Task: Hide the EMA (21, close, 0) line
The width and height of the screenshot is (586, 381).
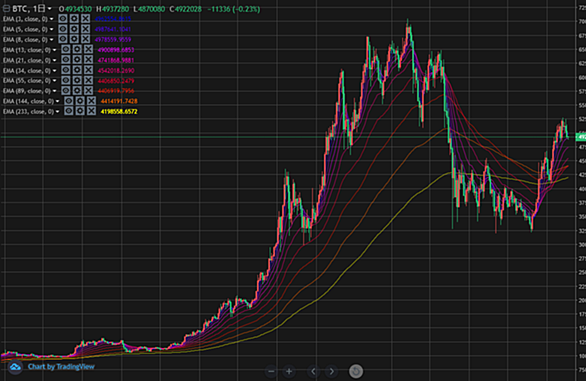Action: tap(65, 59)
